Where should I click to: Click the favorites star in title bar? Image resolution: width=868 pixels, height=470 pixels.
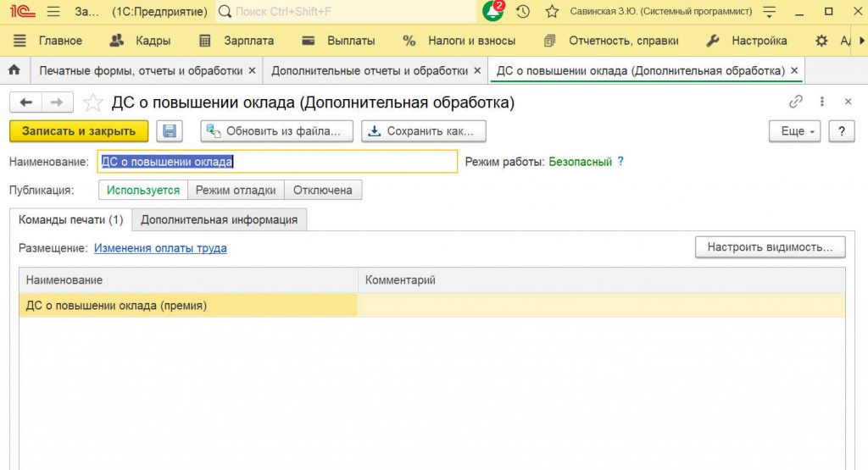click(x=552, y=12)
